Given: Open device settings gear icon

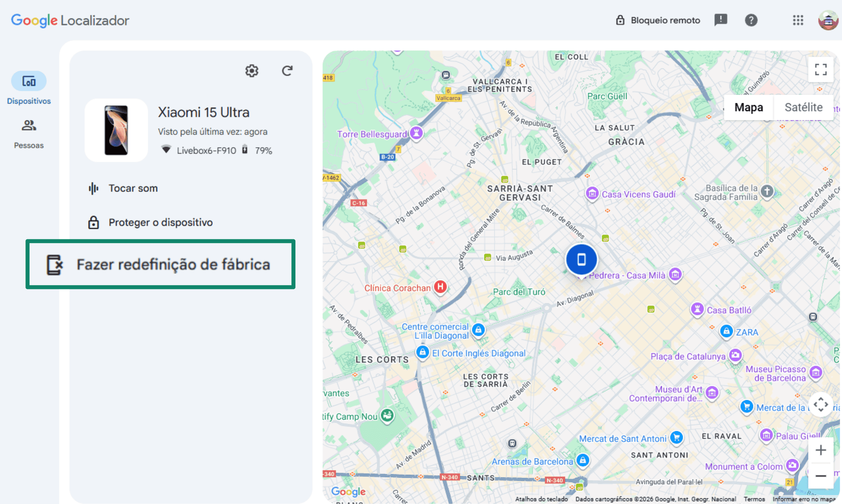Looking at the screenshot, I should point(252,71).
